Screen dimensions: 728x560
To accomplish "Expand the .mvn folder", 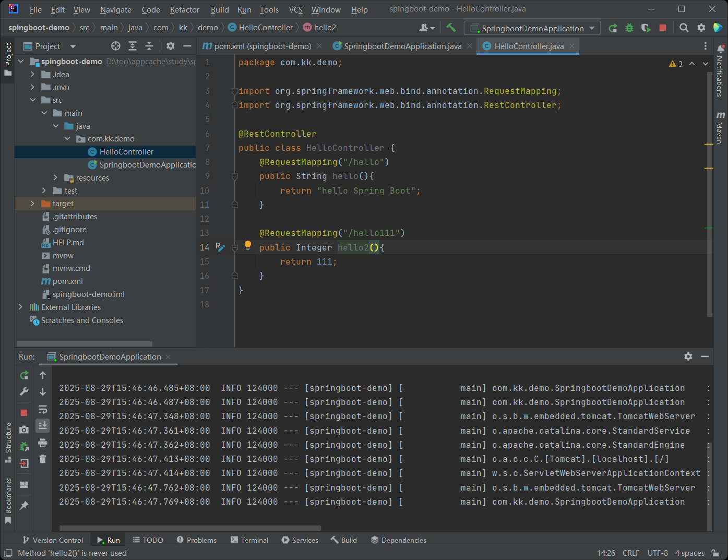I will 32,87.
